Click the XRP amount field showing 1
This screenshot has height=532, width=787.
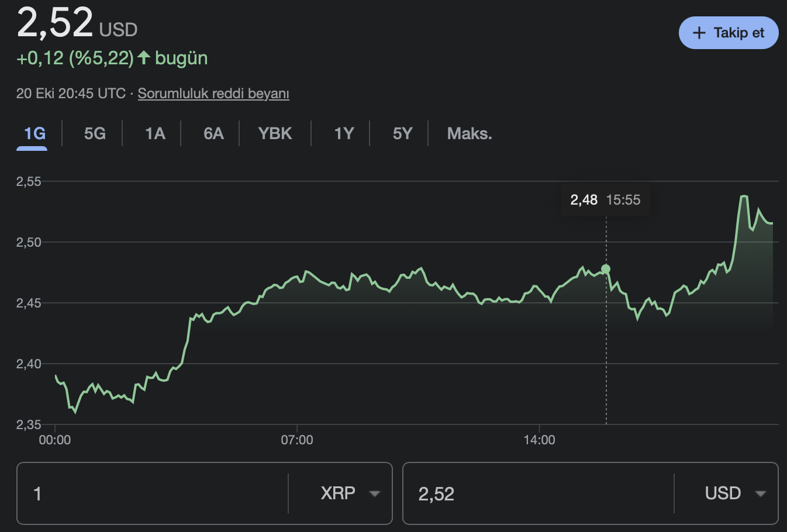tap(152, 494)
